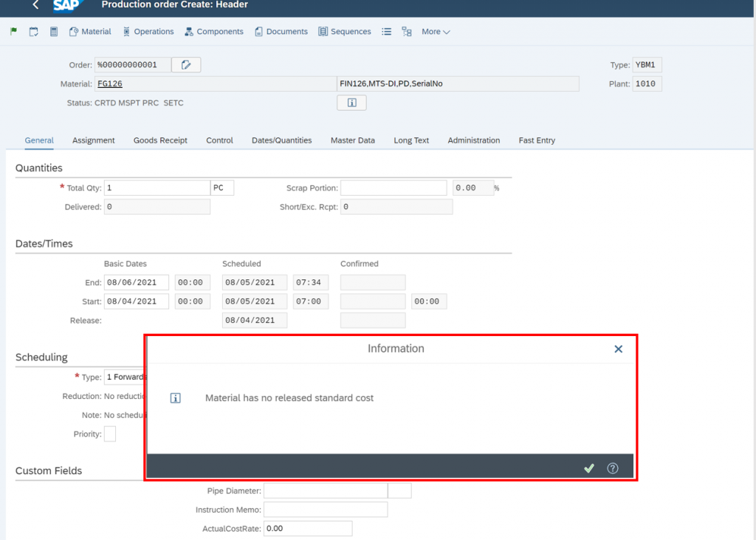
Task: Click the scheduled end time 07:34 field
Action: click(311, 282)
